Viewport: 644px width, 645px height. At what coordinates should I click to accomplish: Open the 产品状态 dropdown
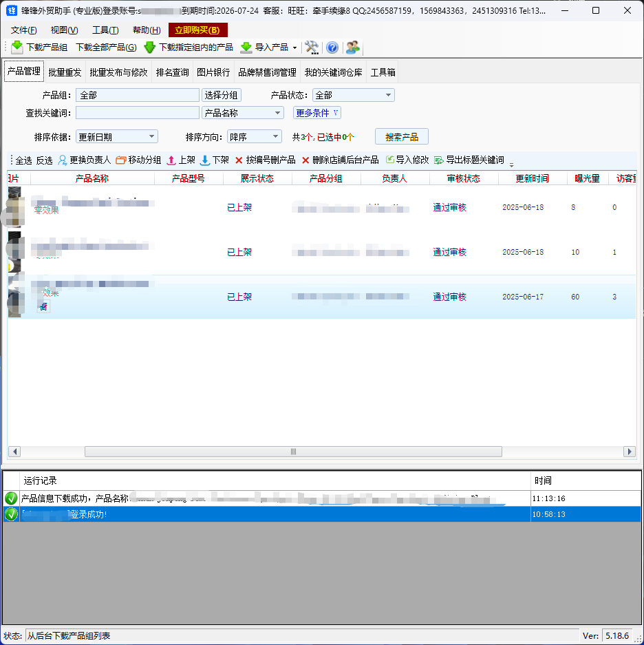coord(353,96)
